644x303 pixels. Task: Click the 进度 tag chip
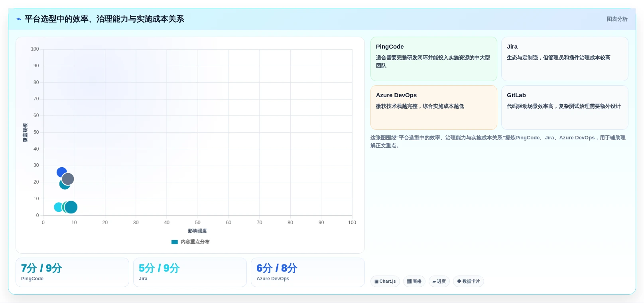pyautogui.click(x=439, y=281)
